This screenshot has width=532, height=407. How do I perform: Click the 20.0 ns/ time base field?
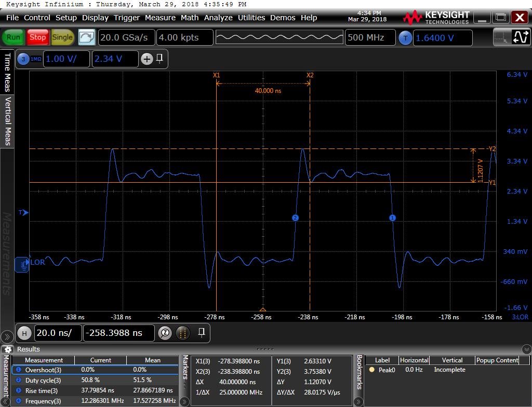[x=58, y=333]
